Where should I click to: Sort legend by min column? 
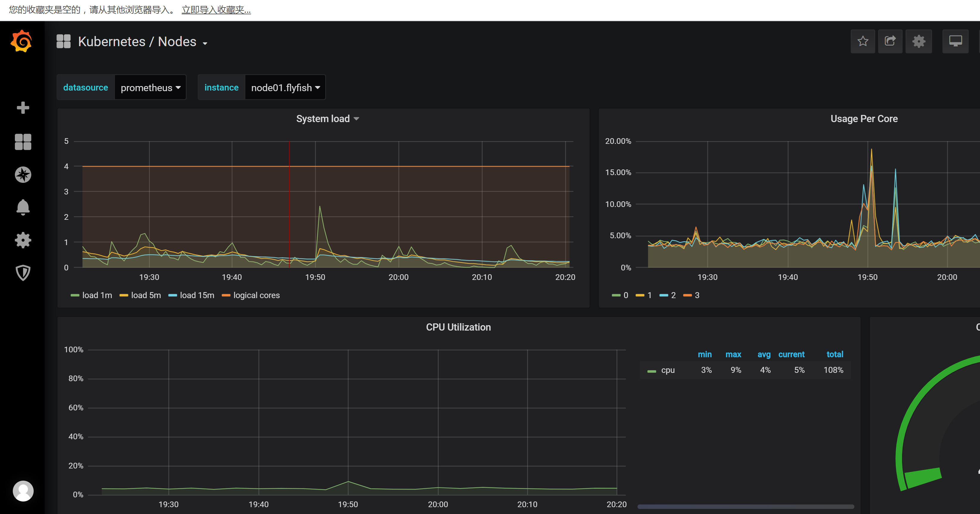click(x=704, y=354)
